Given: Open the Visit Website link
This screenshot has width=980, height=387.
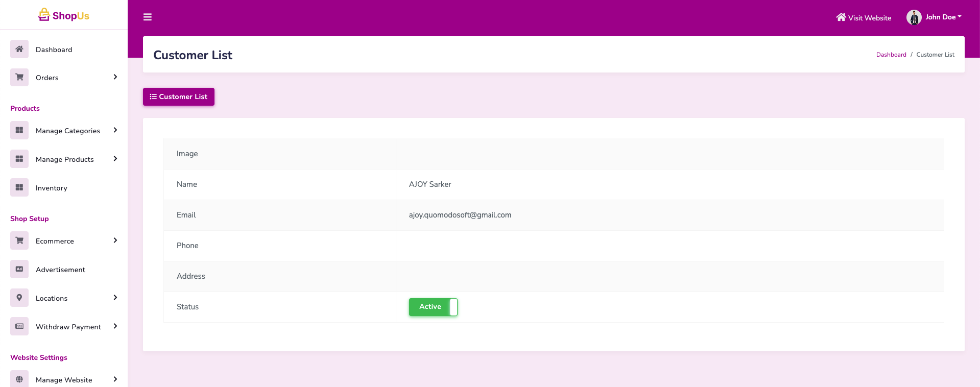Looking at the screenshot, I should click(x=864, y=17).
